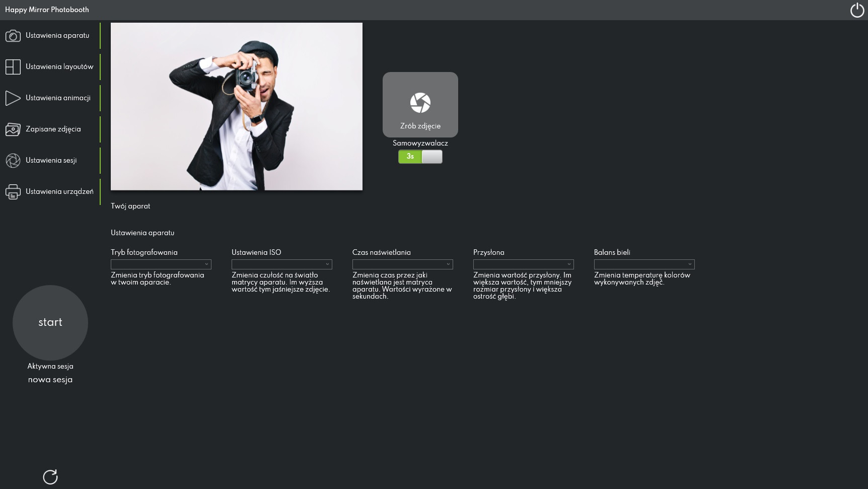This screenshot has width=868, height=489.
Task: Click the saved photos gallery icon
Action: pyautogui.click(x=13, y=129)
